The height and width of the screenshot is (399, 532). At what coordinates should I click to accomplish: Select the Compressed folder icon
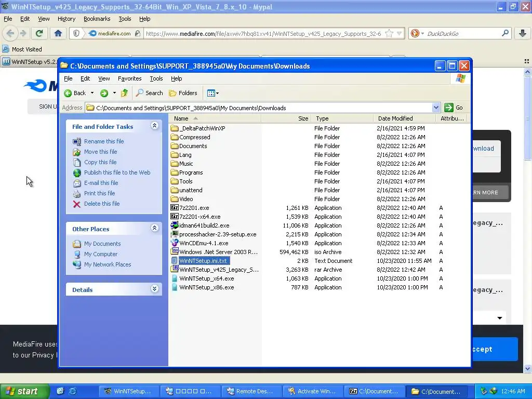175,137
